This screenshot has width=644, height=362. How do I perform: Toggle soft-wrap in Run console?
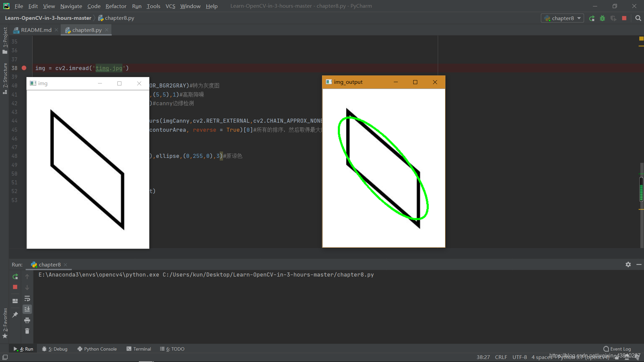[27, 298]
